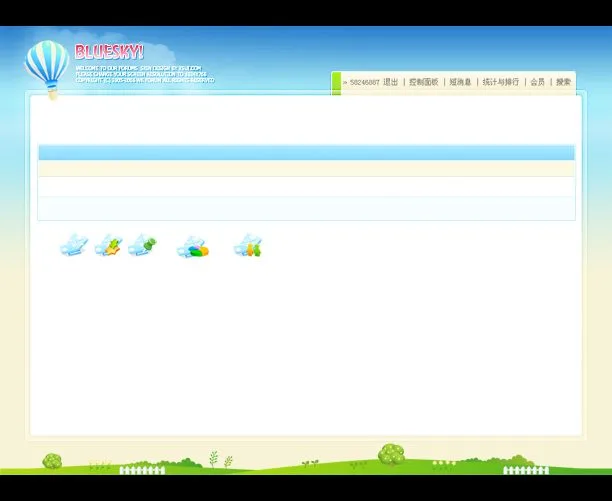
Task: Select the cloud icon with green pin
Action: click(x=142, y=245)
